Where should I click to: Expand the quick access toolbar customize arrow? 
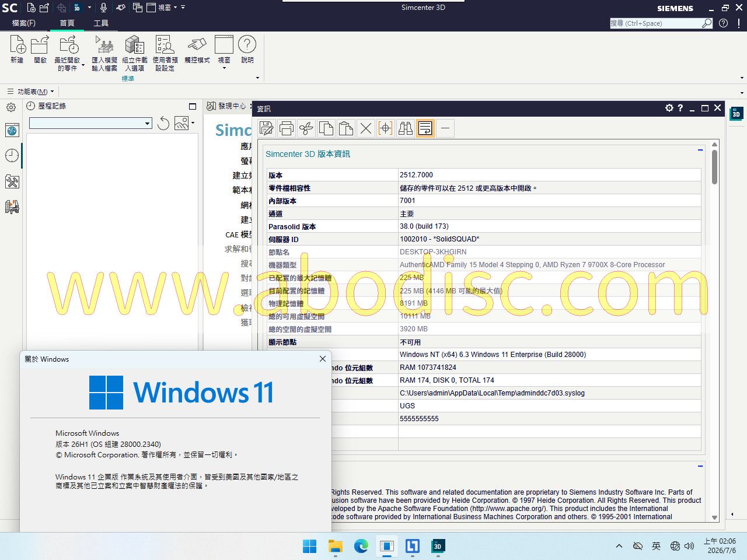183,8
